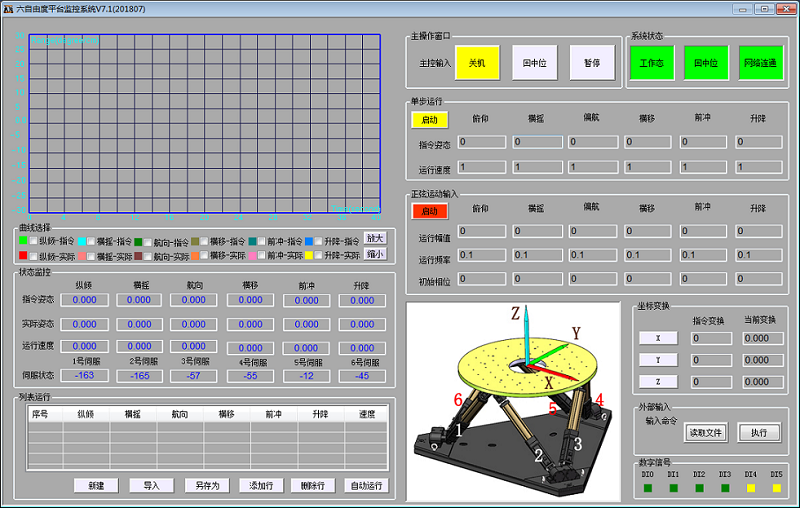The image size is (800, 508).
Task: Click the DI5 yellow signal indicator
Action: [x=776, y=488]
